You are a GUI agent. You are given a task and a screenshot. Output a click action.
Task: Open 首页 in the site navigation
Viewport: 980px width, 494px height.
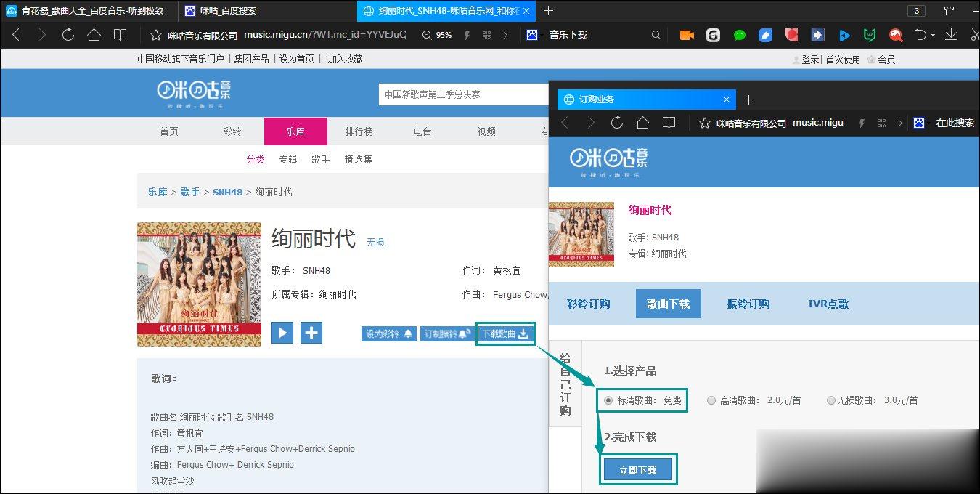169,131
